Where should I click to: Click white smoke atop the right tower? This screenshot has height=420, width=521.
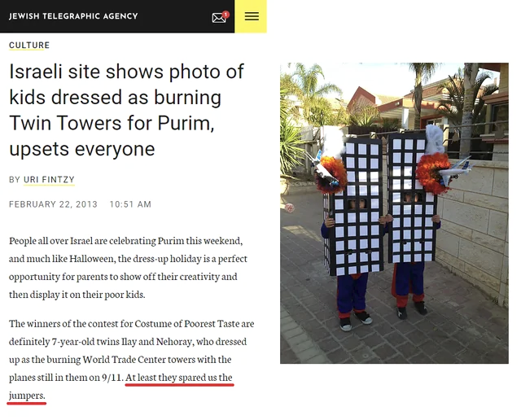(x=435, y=139)
